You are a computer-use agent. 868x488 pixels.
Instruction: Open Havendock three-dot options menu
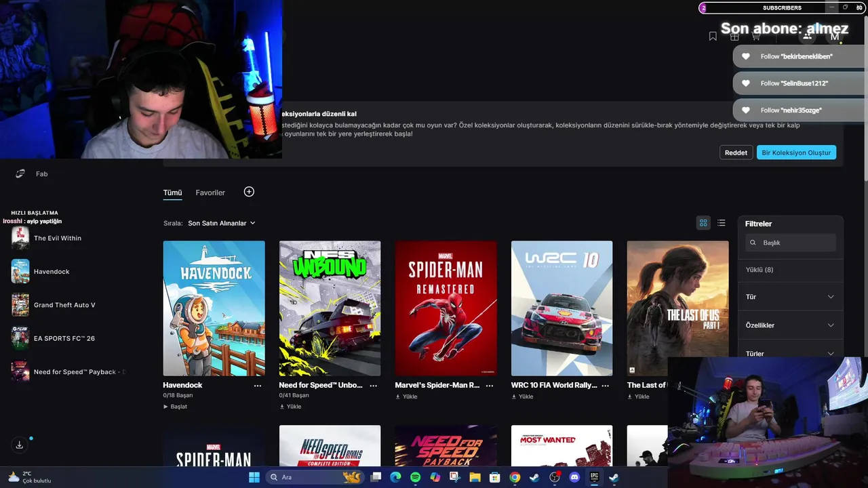click(258, 385)
